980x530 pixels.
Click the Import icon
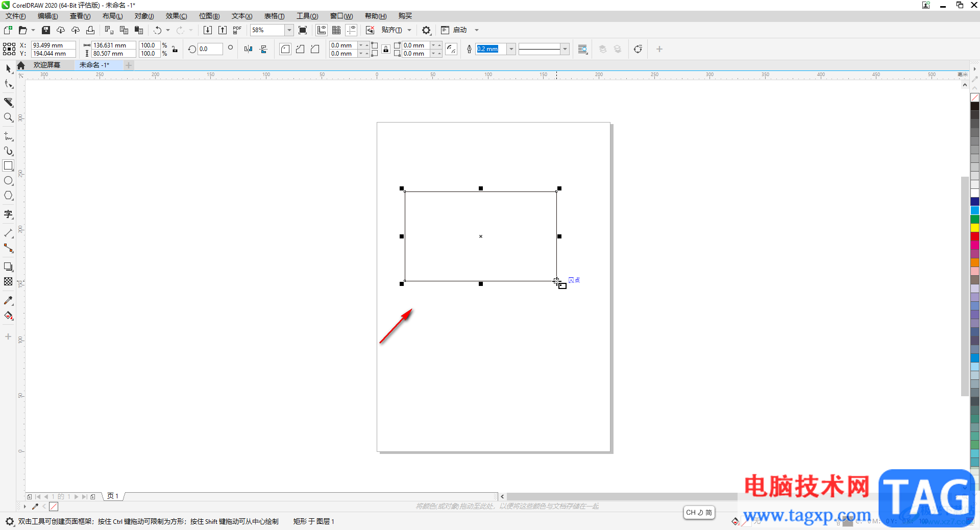pyautogui.click(x=207, y=30)
